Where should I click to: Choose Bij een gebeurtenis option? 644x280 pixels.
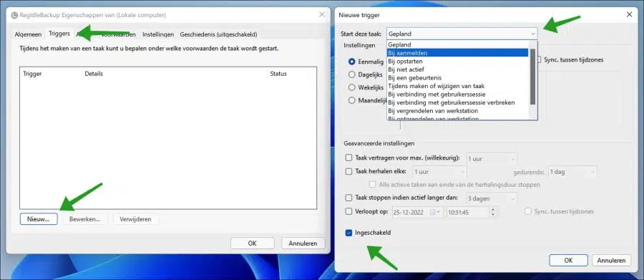[x=457, y=77]
